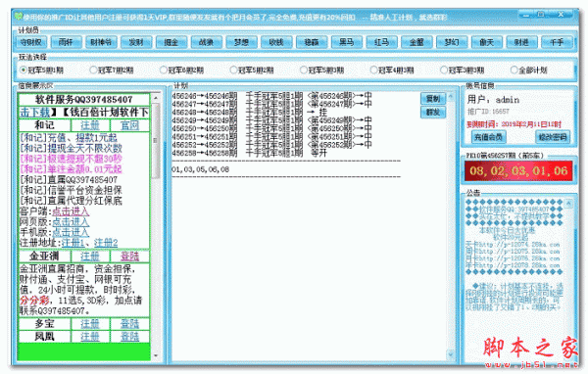588x374 pixels.
Task: Open the 击下载 download link
Action: [34, 112]
